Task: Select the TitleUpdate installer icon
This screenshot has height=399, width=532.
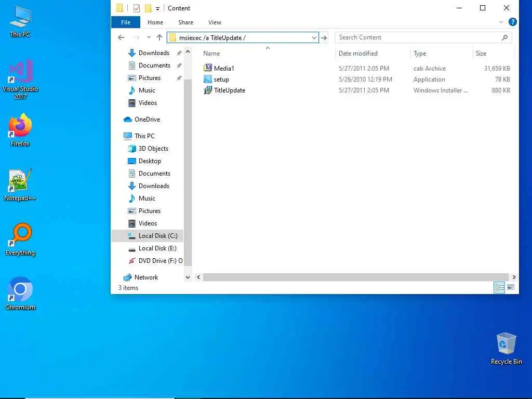Action: [208, 90]
